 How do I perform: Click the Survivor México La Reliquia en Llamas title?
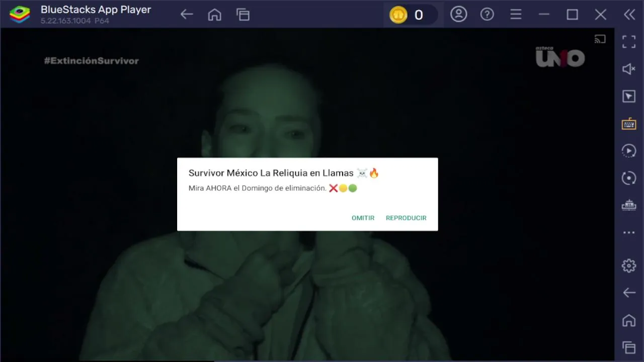284,173
